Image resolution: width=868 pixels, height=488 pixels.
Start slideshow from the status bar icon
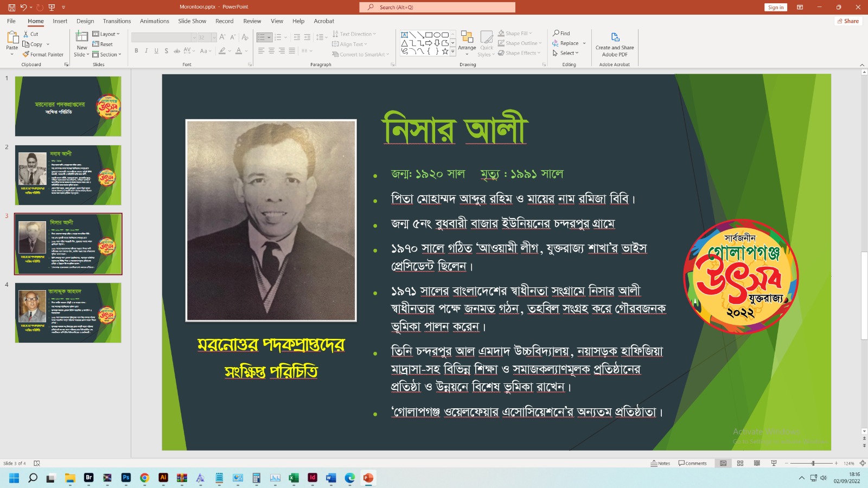(x=774, y=463)
